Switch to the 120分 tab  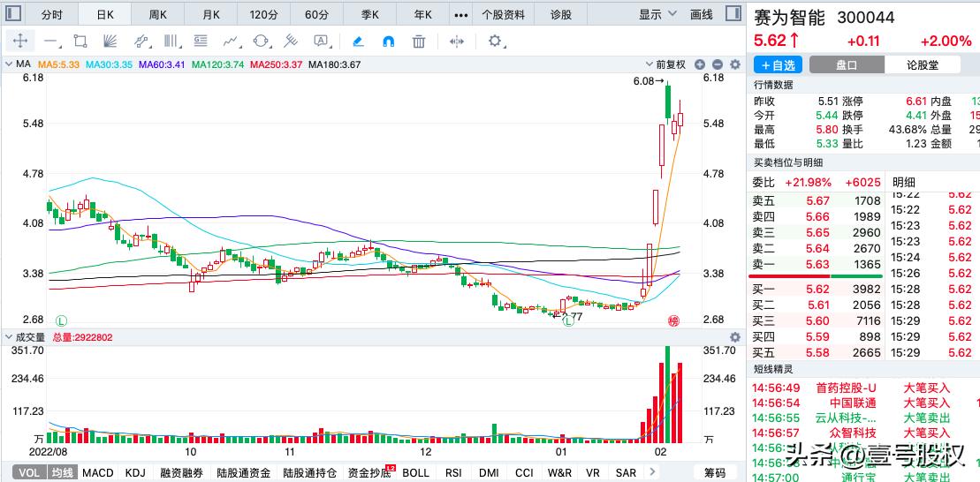click(x=263, y=14)
